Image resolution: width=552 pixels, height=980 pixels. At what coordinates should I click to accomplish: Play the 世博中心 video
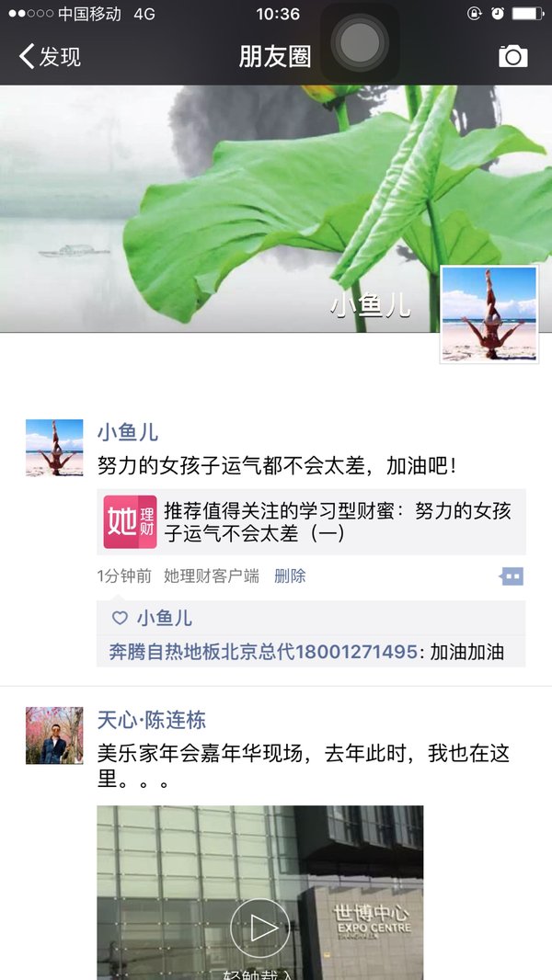(260, 929)
